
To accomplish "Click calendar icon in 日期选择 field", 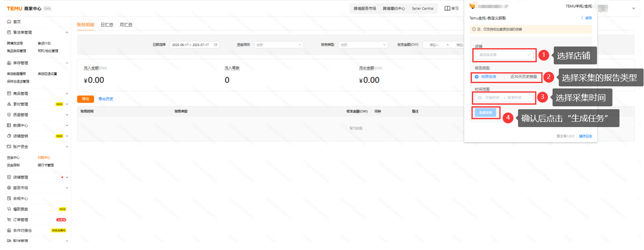I will pyautogui.click(x=215, y=44).
